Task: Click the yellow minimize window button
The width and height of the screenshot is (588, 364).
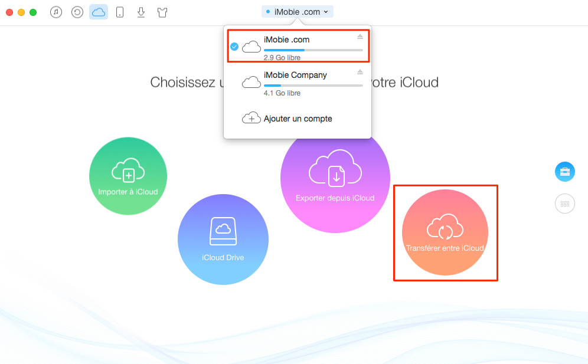Action: 21,12
